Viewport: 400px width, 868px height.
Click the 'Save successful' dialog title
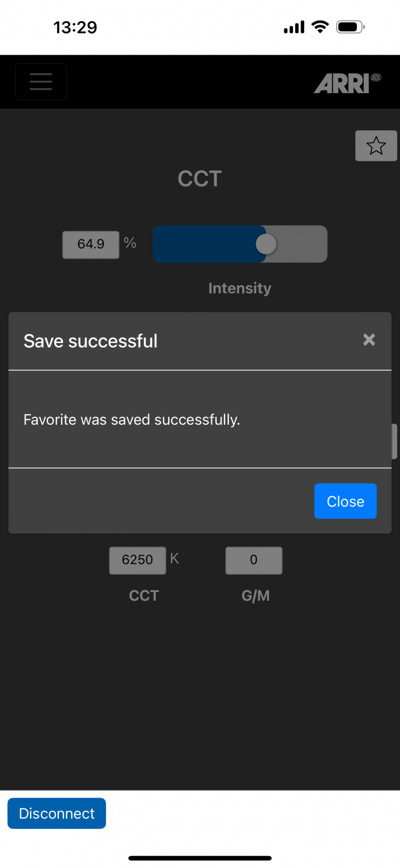pos(91,341)
